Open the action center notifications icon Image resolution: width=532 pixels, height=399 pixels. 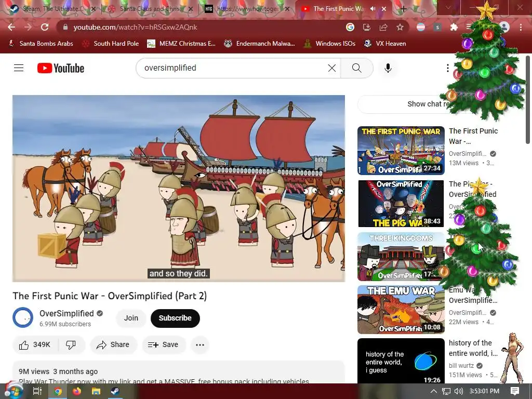[515, 391]
